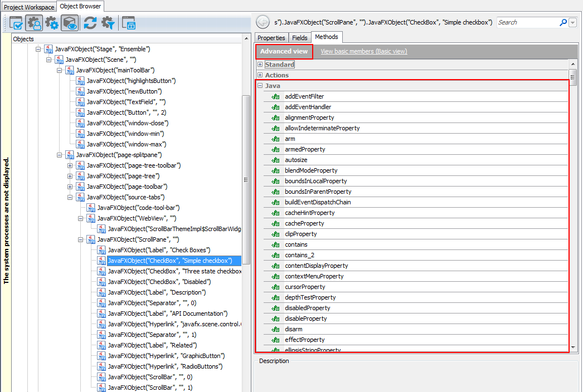This screenshot has height=392, width=583.
Task: Switch to the Project Workspace tab
Action: pyautogui.click(x=28, y=5)
